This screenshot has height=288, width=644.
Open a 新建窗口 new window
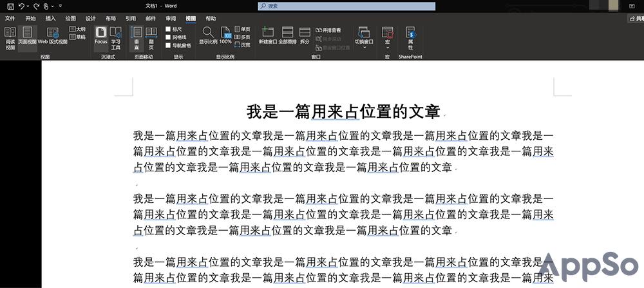click(x=268, y=35)
